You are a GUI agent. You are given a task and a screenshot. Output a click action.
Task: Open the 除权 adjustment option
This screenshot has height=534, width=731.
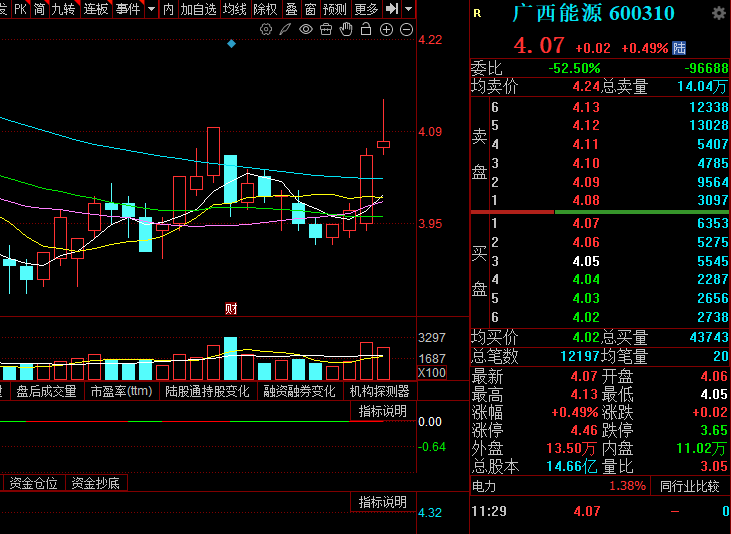tap(265, 8)
